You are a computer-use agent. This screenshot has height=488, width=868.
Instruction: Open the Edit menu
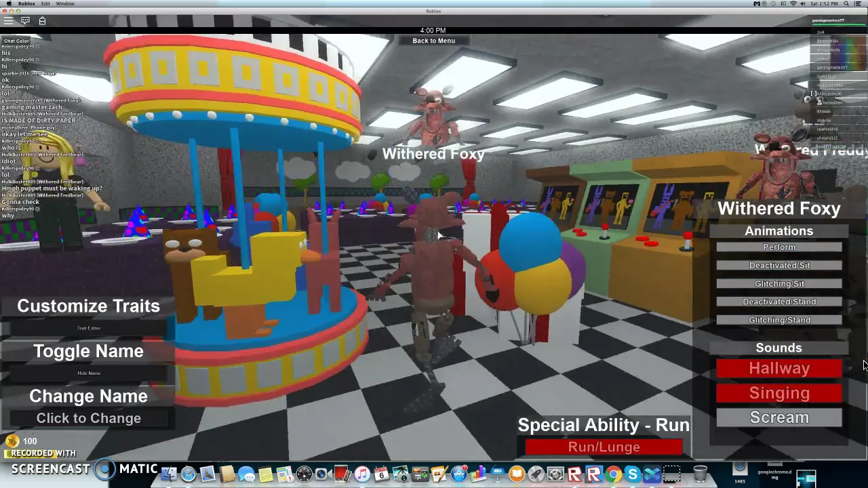point(45,3)
